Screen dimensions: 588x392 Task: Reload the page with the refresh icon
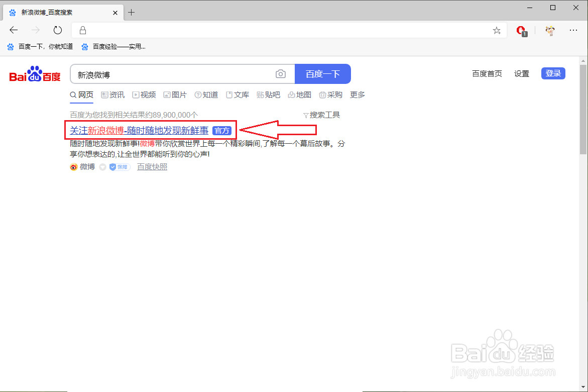[x=57, y=30]
